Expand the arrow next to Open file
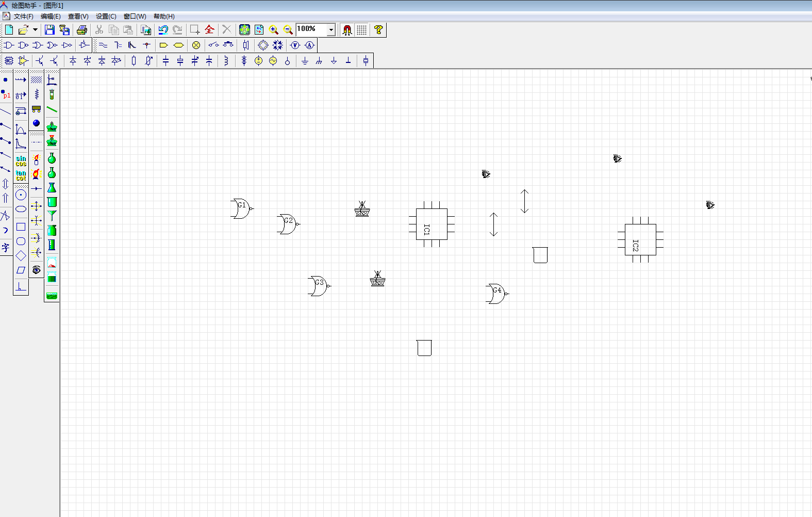812x517 pixels. pyautogui.click(x=35, y=30)
